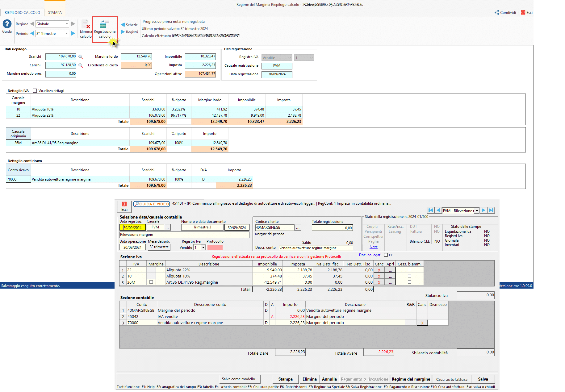Toggle Cess. b.amm. checkbox for Aliquota 22%
565x392 pixels.
409,270
